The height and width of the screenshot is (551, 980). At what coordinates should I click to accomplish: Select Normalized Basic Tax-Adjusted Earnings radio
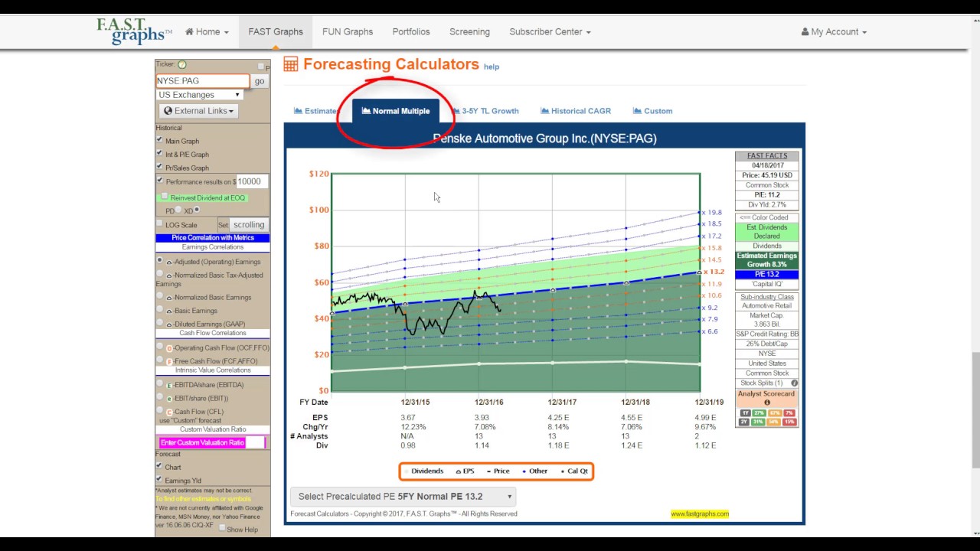[x=159, y=274]
